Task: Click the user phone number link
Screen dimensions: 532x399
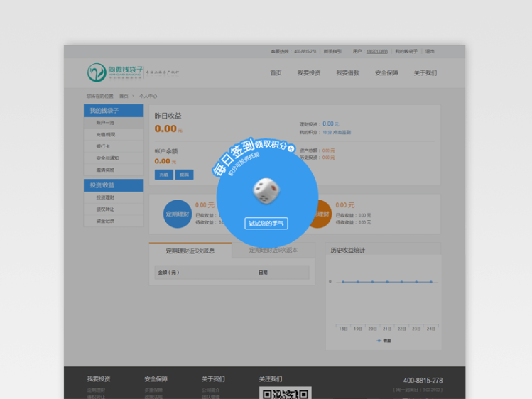Action: (x=377, y=52)
